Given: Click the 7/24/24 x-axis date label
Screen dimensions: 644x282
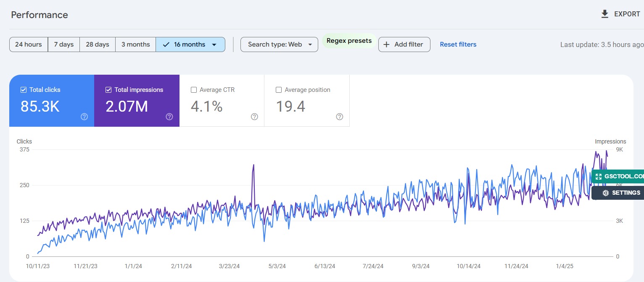Looking at the screenshot, I should pyautogui.click(x=373, y=266).
